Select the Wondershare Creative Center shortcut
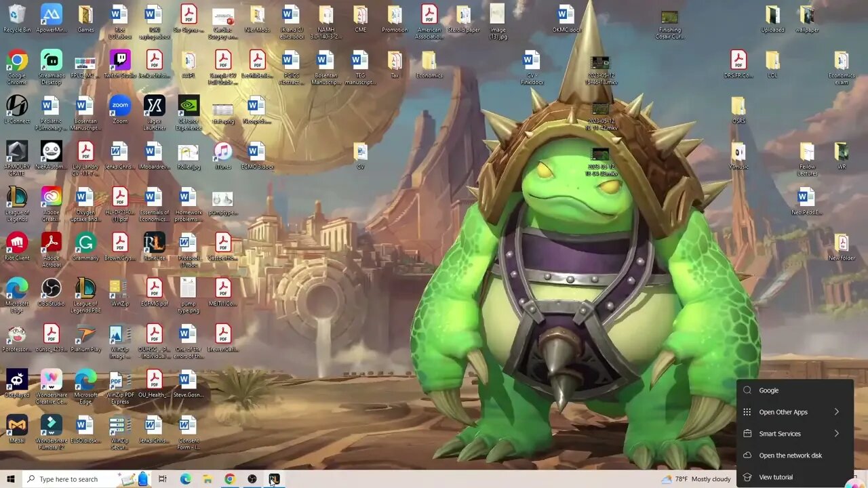 (52, 386)
